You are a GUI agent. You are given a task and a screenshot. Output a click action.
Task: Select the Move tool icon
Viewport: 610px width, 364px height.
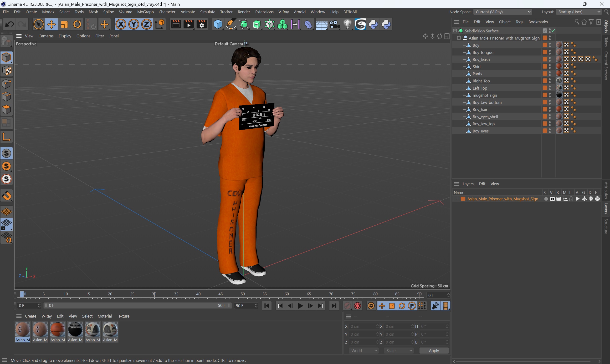tap(51, 24)
